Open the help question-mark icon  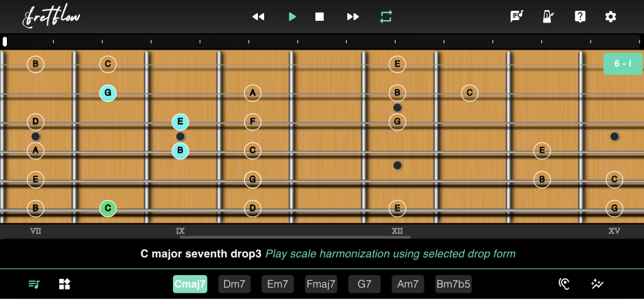[x=579, y=16]
